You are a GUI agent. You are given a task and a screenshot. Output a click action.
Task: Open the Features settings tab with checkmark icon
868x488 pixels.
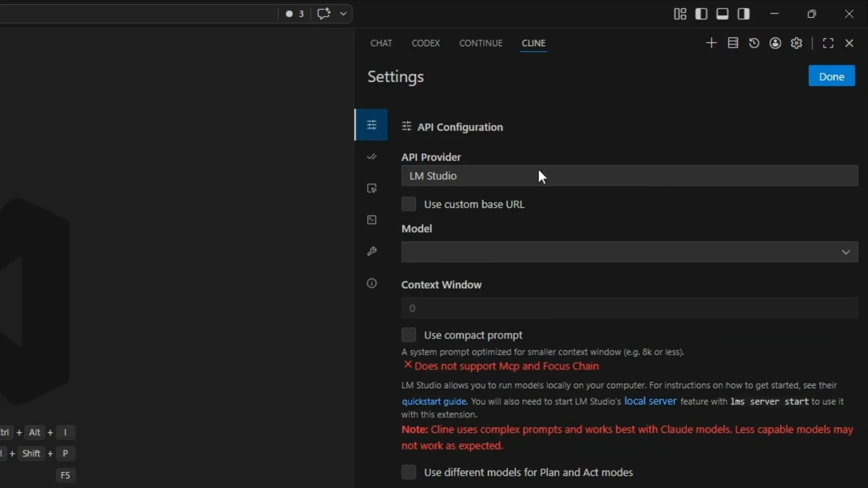tap(372, 157)
